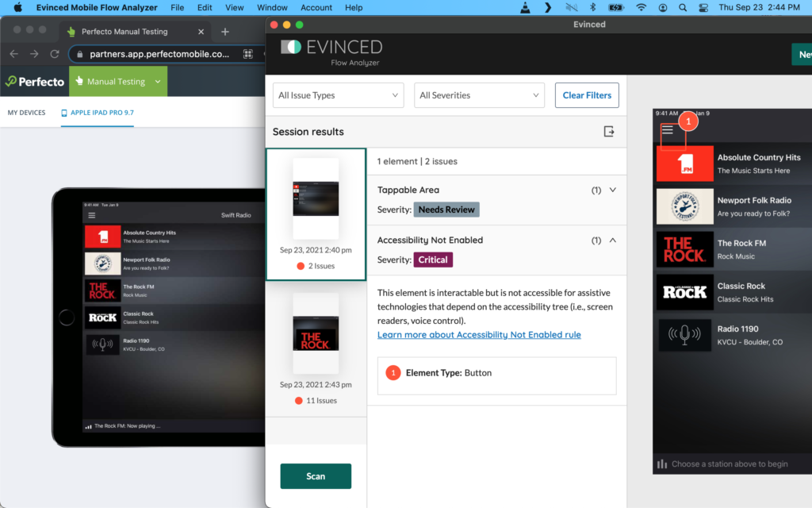Click The Rock FM logo in Evinced preview
The image size is (812, 508).
pos(684,249)
